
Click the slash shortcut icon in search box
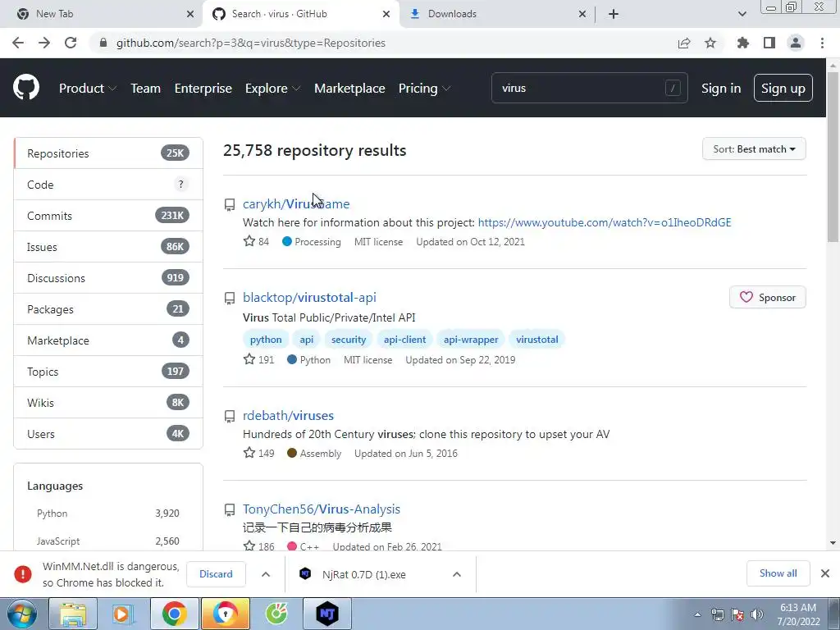673,88
